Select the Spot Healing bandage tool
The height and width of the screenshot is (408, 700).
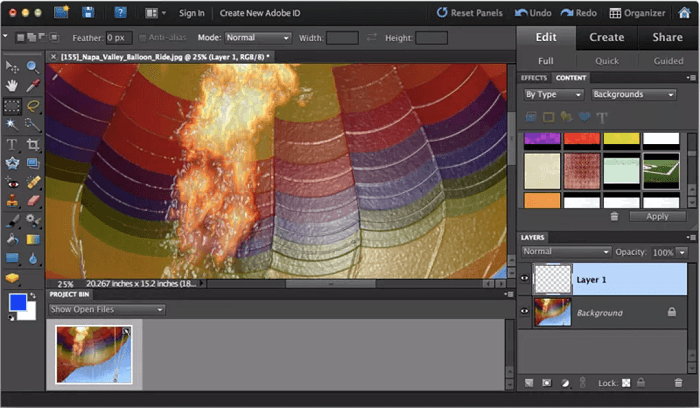[33, 182]
